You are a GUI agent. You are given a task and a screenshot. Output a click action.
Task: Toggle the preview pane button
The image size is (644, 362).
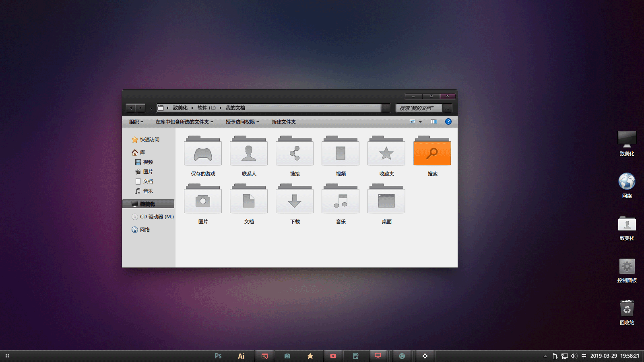point(433,121)
